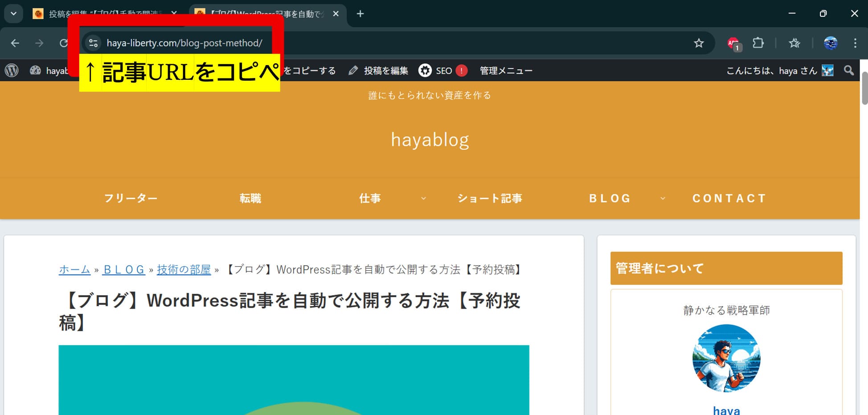Open the 仕事 navigation item
The image size is (868, 415).
[370, 198]
